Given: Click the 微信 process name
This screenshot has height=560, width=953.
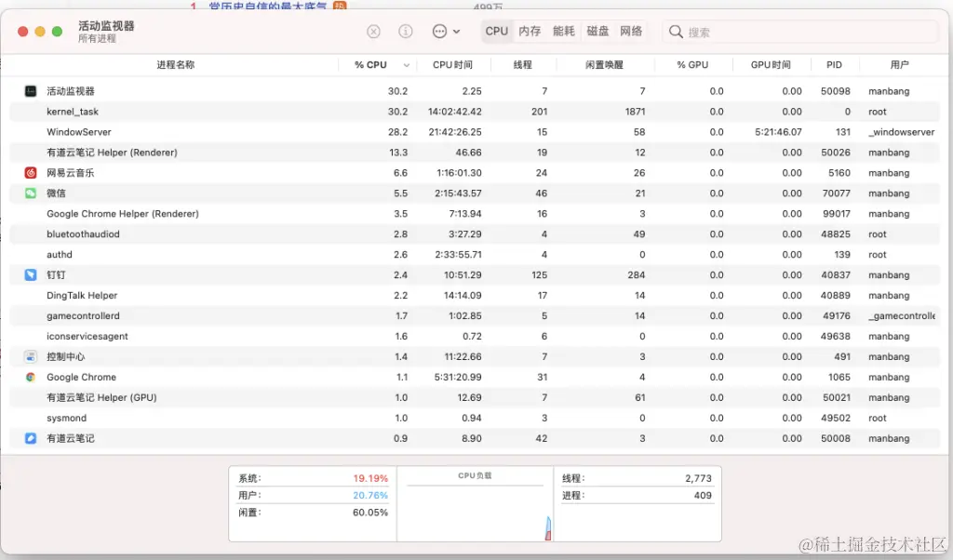Looking at the screenshot, I should click(x=56, y=193).
